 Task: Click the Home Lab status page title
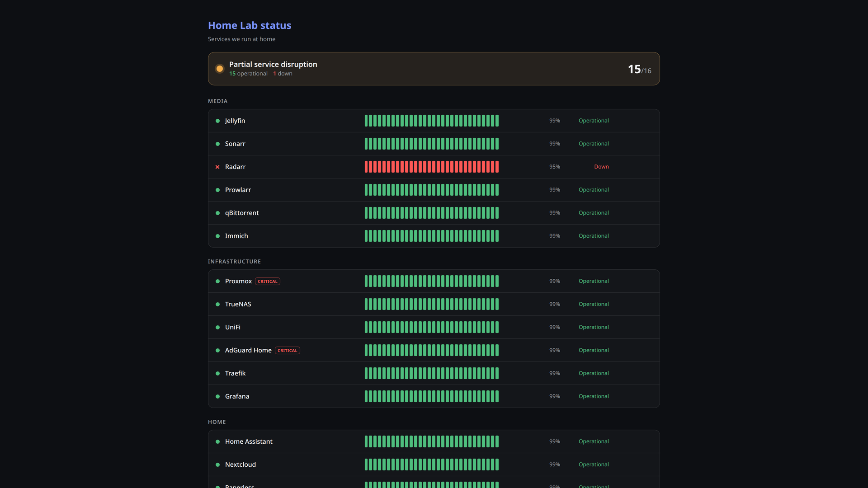coord(250,25)
